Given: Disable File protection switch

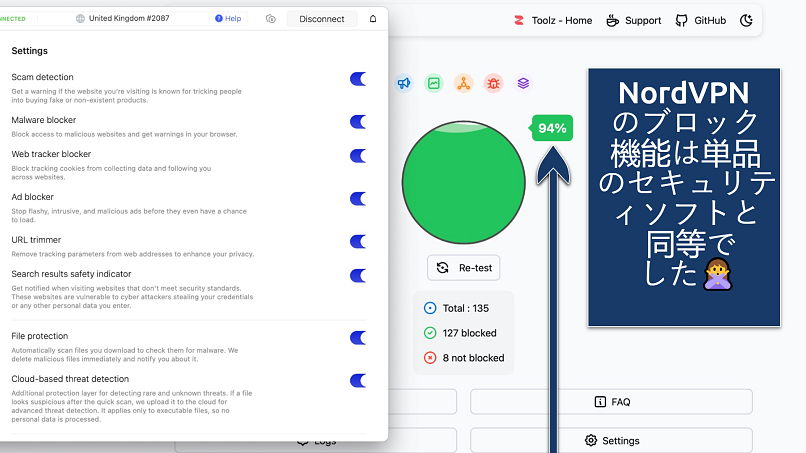Looking at the screenshot, I should (358, 338).
